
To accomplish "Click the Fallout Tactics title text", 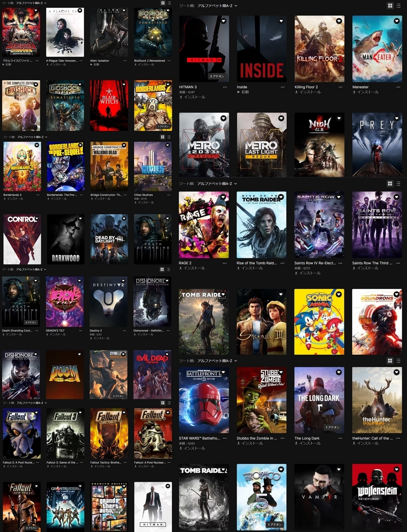I will 106,462.
